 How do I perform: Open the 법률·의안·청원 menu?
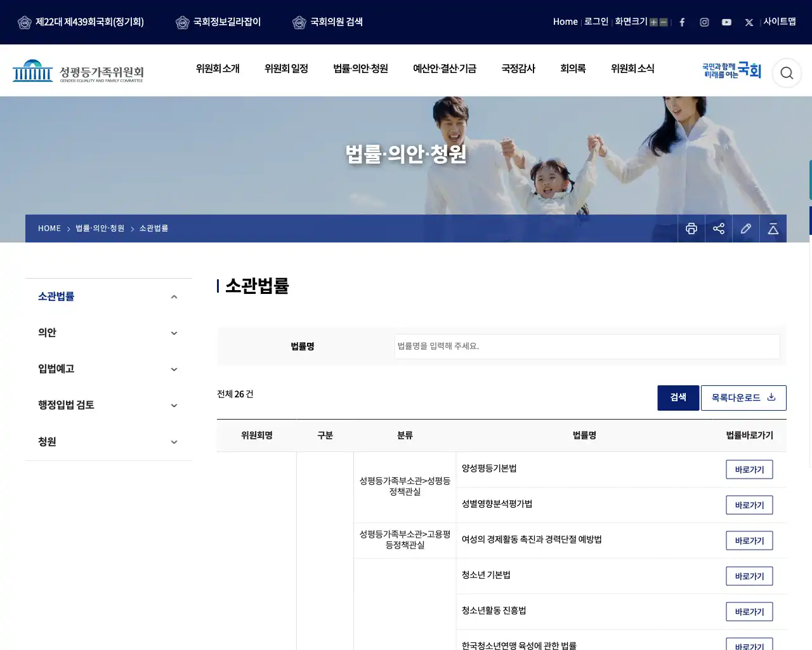tap(360, 69)
